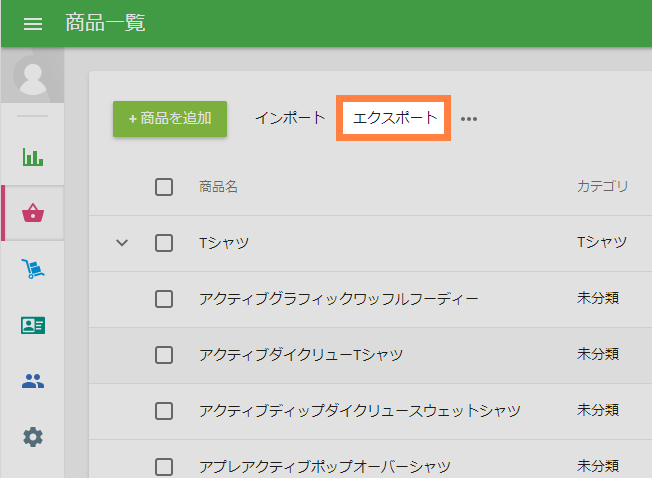652x478 pixels.
Task: Open the three-dot more options menu
Action: [469, 119]
